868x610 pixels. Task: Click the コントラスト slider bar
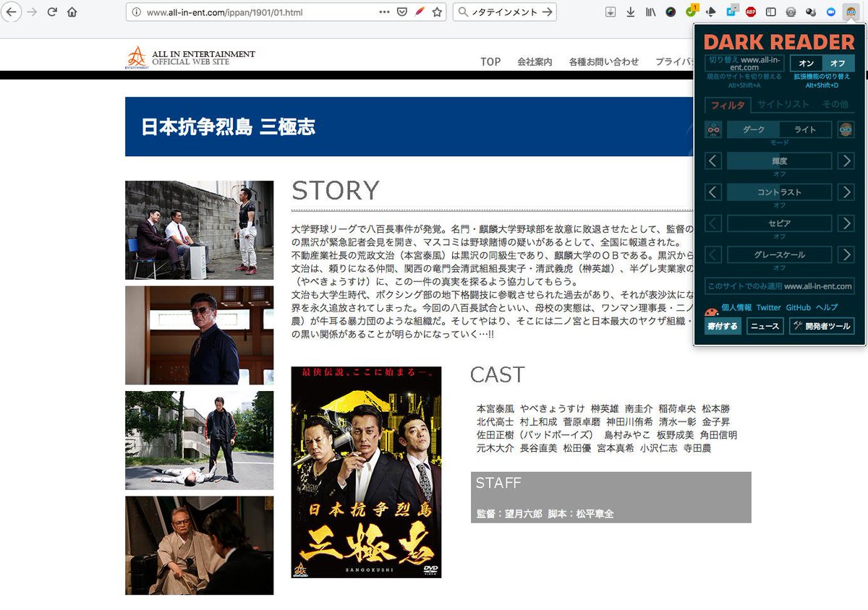pos(780,192)
